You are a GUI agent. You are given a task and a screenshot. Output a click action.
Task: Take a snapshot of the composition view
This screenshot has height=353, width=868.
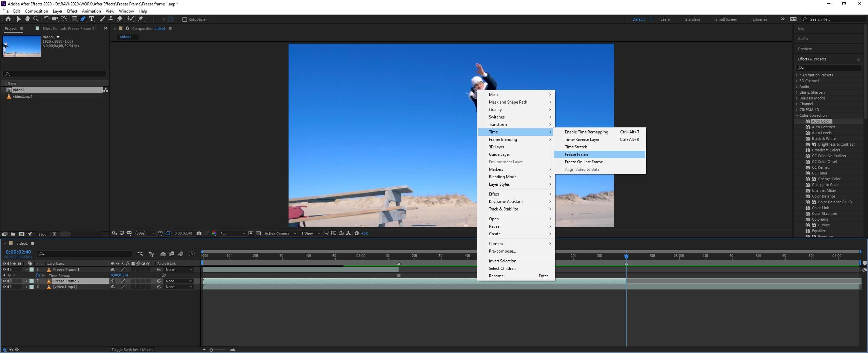(x=199, y=234)
